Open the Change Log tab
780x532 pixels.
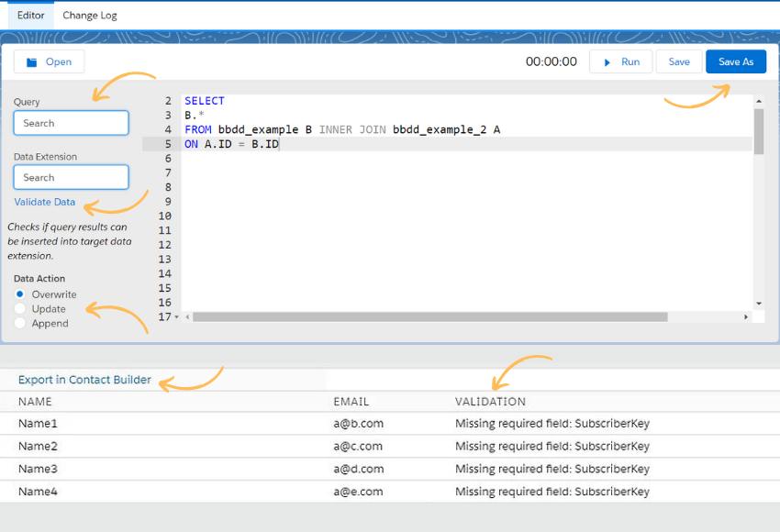[x=90, y=16]
